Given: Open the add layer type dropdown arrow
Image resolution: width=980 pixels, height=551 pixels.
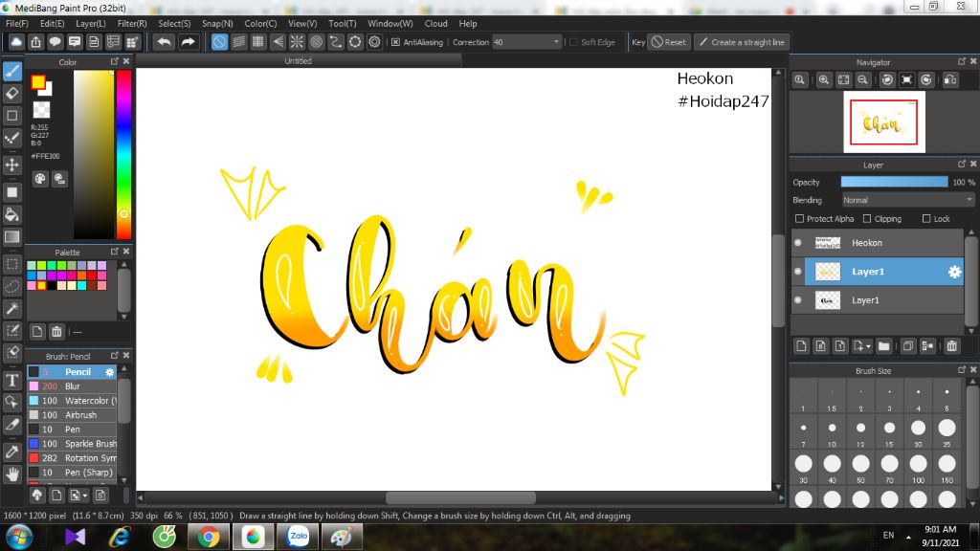Looking at the screenshot, I should coord(868,346).
